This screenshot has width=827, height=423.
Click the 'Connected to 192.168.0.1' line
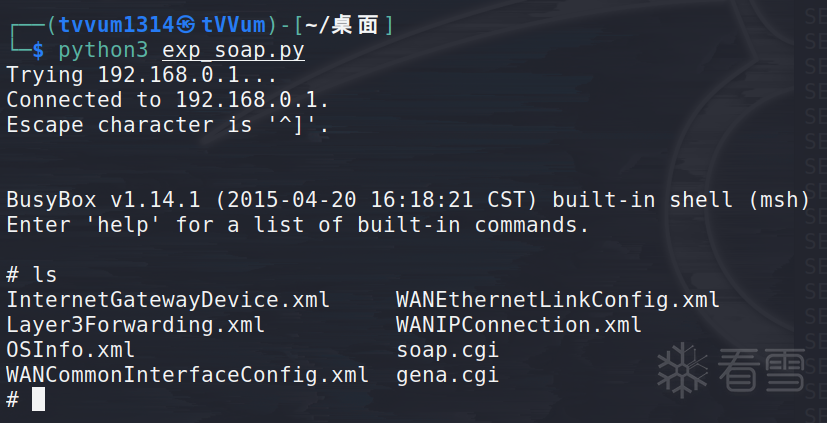(x=168, y=100)
